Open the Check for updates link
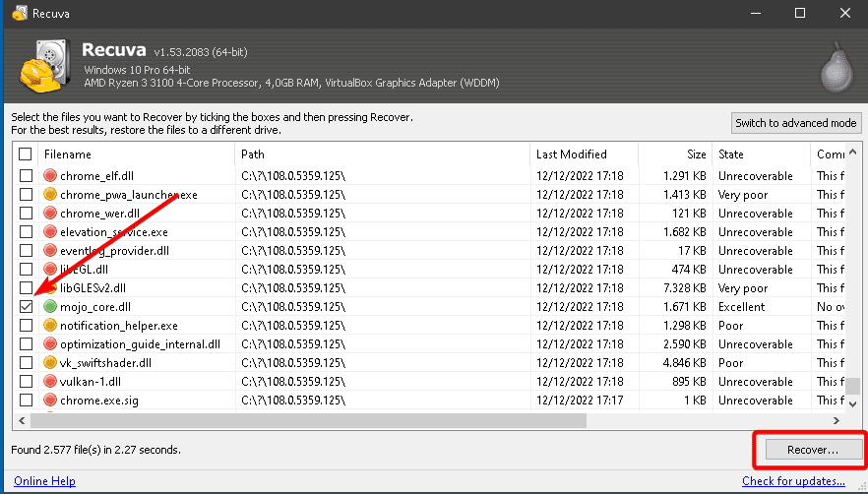868x494 pixels. [x=794, y=481]
